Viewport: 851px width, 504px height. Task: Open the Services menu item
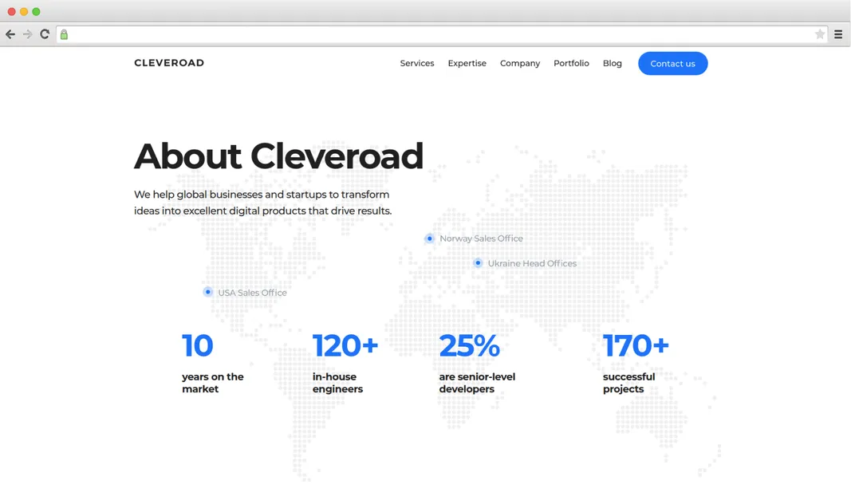417,64
